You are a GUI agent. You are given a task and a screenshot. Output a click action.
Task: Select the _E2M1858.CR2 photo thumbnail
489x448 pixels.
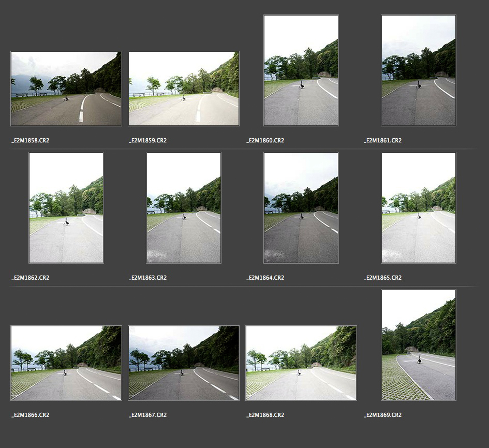[x=66, y=89]
